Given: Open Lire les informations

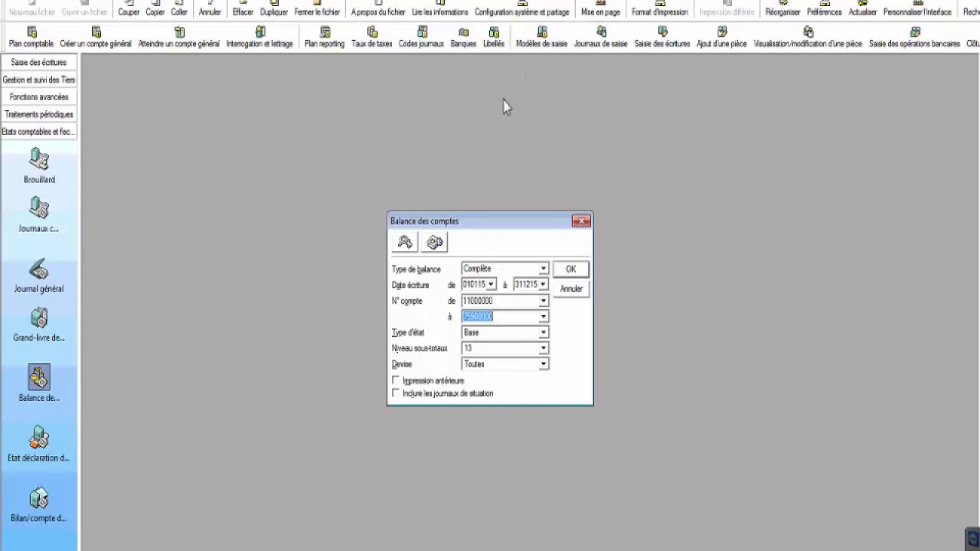Looking at the screenshot, I should click(x=440, y=9).
